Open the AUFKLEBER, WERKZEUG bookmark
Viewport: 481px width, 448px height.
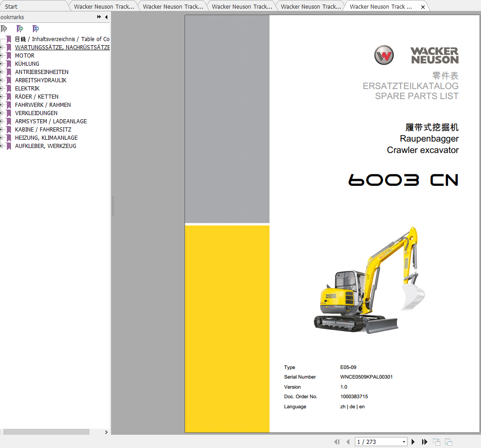click(46, 146)
